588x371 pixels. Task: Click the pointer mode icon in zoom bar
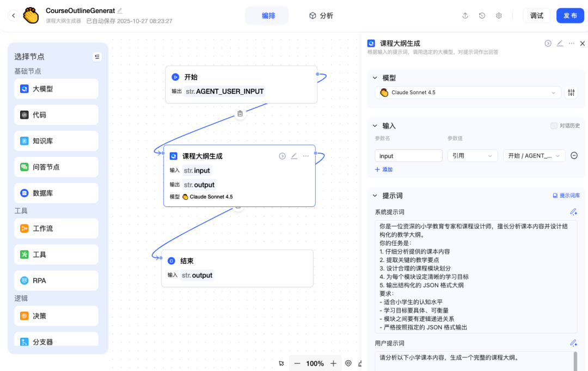point(281,363)
